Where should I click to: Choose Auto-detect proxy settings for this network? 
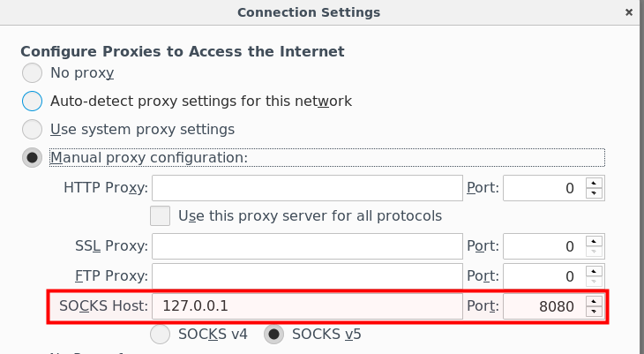click(x=32, y=101)
